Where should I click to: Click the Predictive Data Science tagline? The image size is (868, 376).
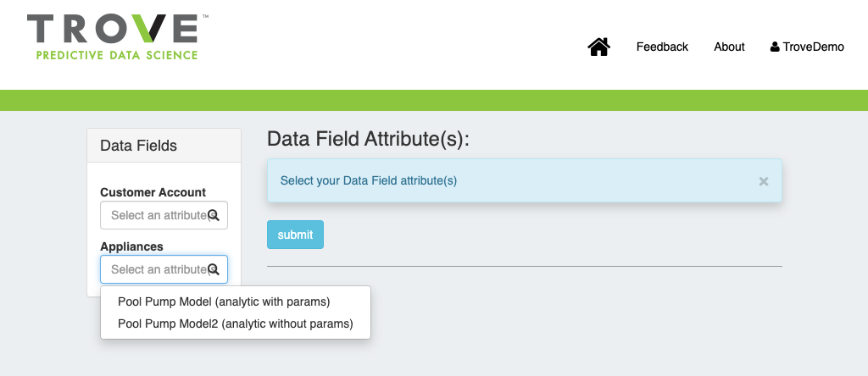tap(116, 55)
